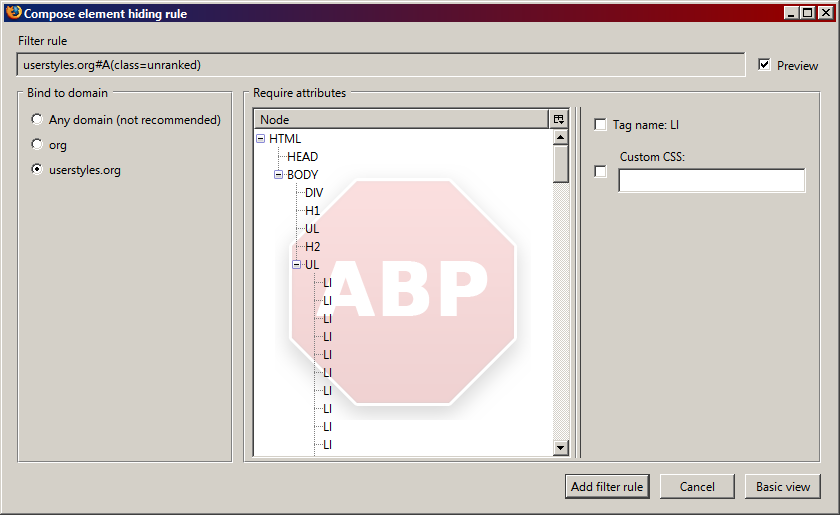
Task: Click the Firefox icon in the title bar
Action: (14, 12)
